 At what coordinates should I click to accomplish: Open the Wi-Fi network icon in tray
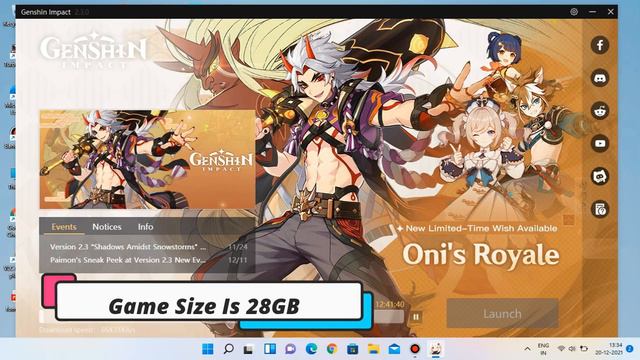tap(561, 349)
